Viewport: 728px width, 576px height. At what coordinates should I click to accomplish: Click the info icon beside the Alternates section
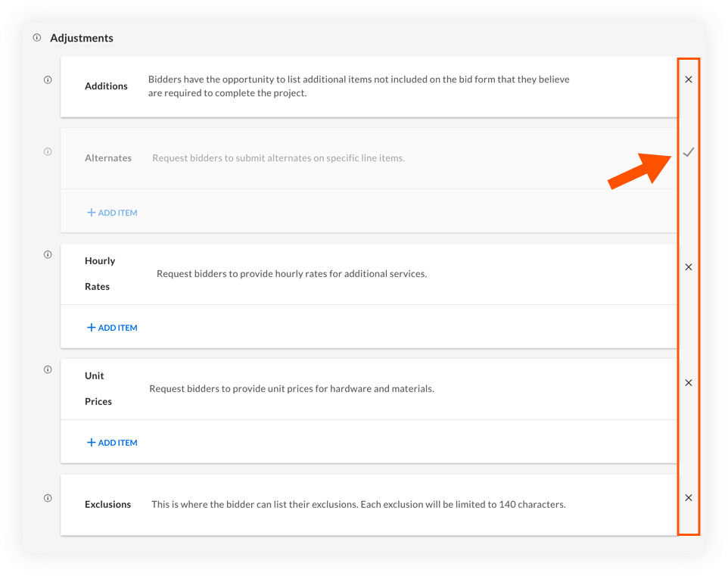pos(48,151)
